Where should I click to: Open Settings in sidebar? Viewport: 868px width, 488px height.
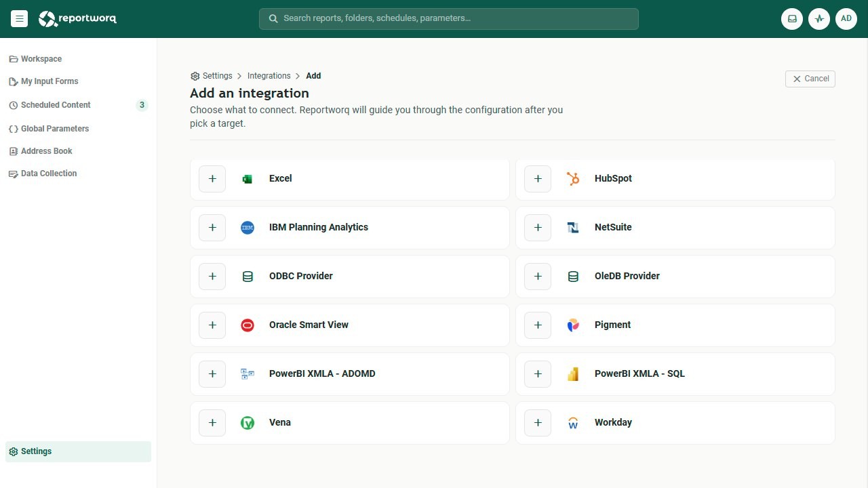pos(79,451)
